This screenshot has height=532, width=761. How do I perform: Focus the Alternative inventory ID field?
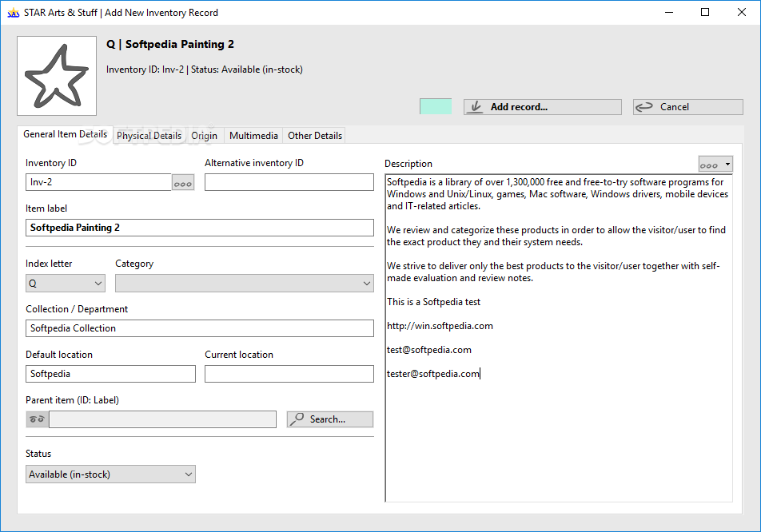click(x=289, y=182)
